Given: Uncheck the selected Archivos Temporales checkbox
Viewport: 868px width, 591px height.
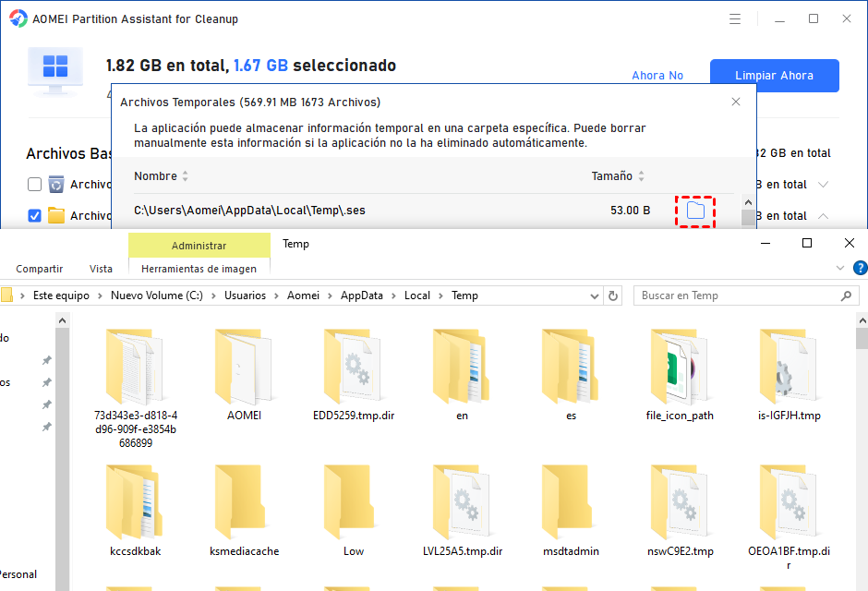Looking at the screenshot, I should point(34,215).
